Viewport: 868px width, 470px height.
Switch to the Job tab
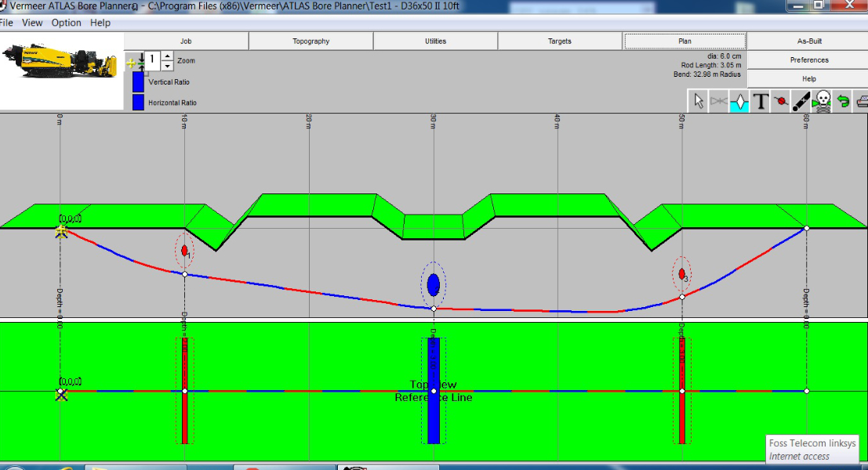(186, 41)
